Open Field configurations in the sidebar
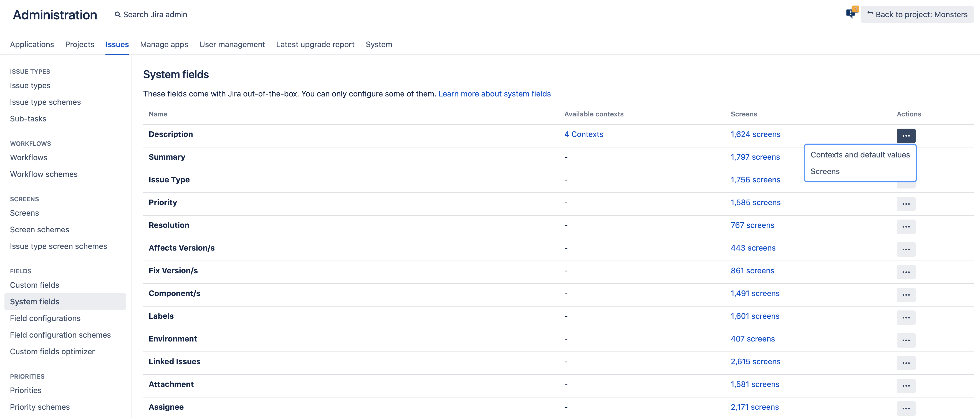Viewport: 980px width, 418px height. pyautogui.click(x=45, y=318)
